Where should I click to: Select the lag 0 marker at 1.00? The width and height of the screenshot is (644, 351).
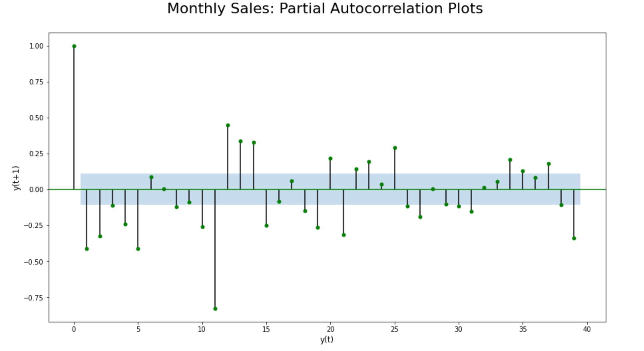point(74,46)
